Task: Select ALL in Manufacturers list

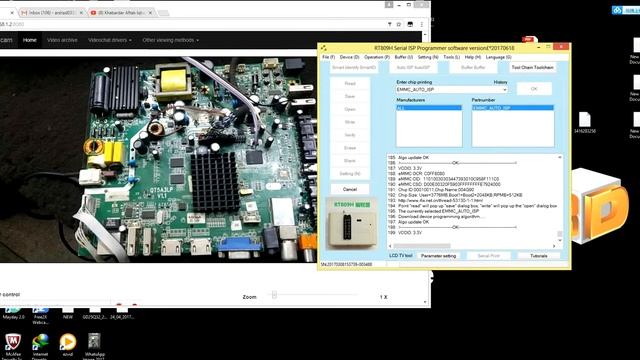Action: pos(429,108)
